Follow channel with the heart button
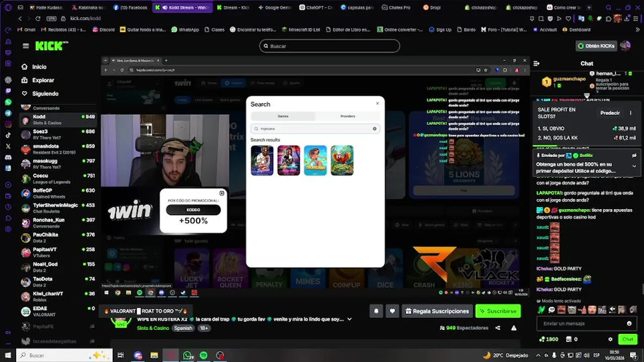The height and width of the screenshot is (362, 644). click(392, 311)
